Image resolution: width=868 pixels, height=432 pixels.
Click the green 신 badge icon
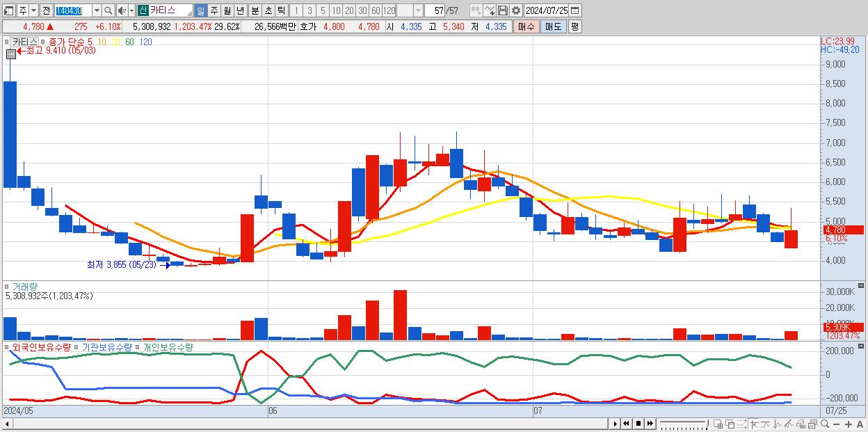coord(143,10)
